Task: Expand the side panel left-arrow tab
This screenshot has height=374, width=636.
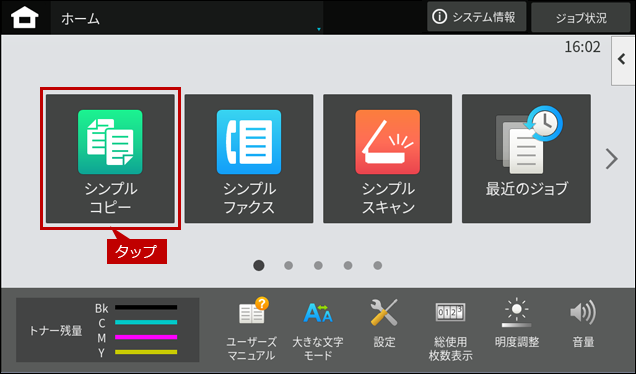Action: 623,60
